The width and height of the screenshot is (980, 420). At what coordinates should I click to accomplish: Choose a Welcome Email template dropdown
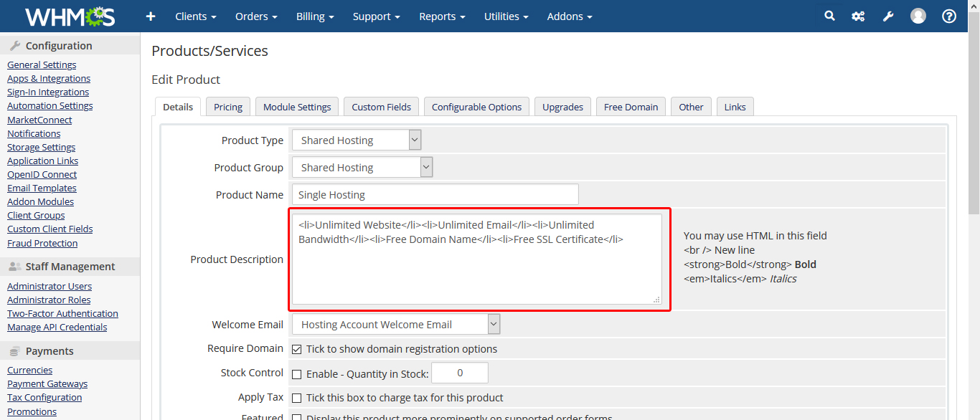tap(395, 325)
